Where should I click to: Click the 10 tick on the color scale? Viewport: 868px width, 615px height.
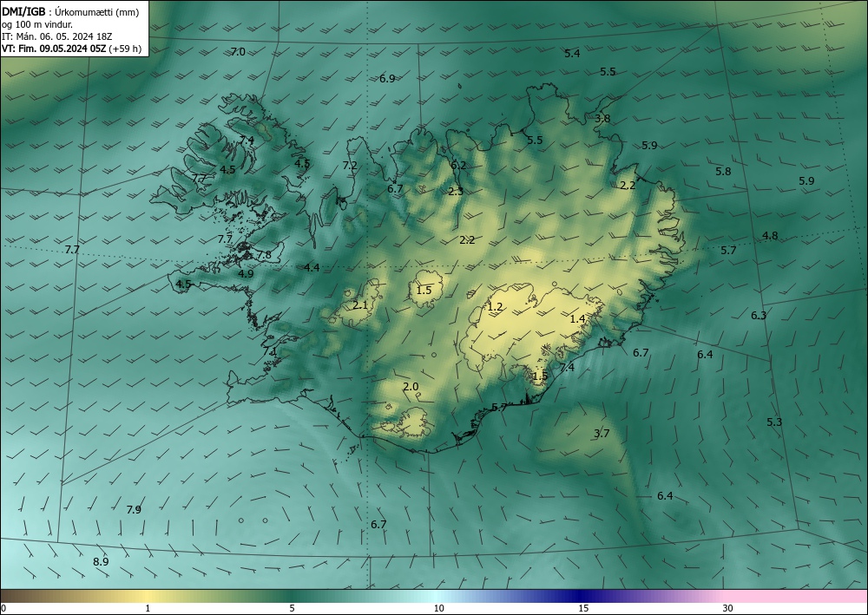point(438,608)
